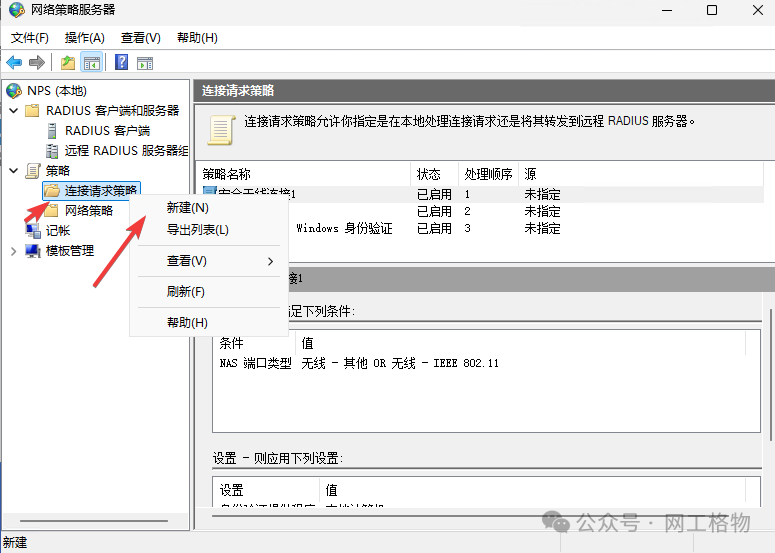Select the NPS (本地) globe icon

[x=14, y=91]
